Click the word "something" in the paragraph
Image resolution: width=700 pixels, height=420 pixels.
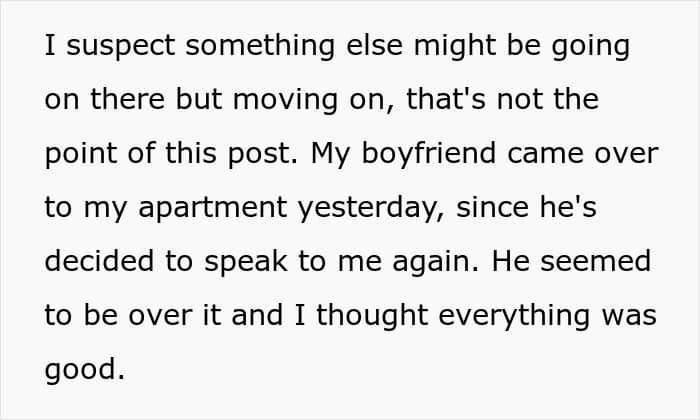(x=260, y=46)
